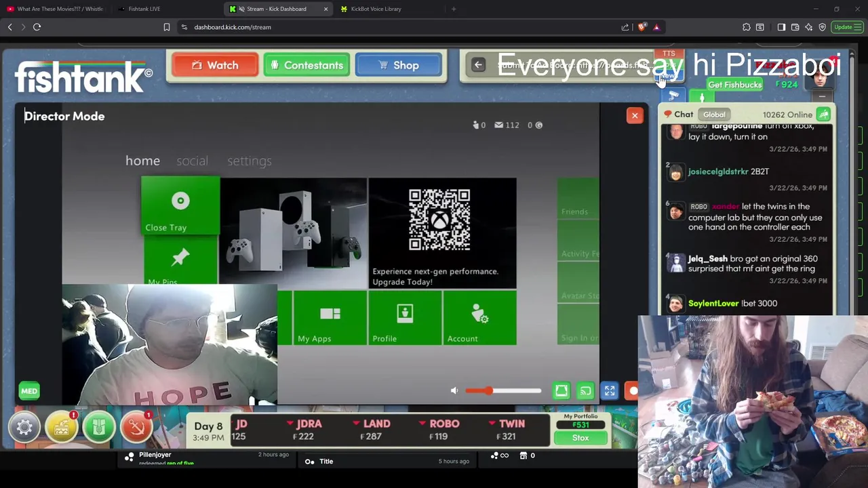
Task: Click the Get Fishbucks button
Action: (x=735, y=85)
